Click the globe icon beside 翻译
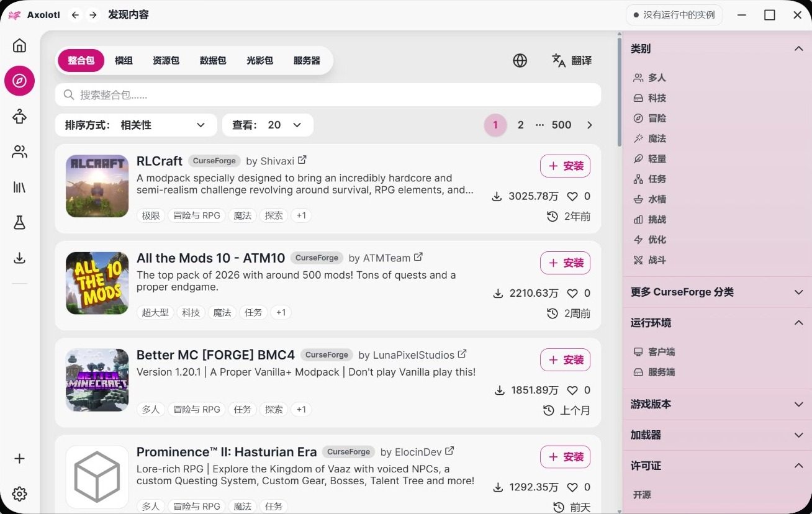The width and height of the screenshot is (812, 514). pyautogui.click(x=520, y=60)
